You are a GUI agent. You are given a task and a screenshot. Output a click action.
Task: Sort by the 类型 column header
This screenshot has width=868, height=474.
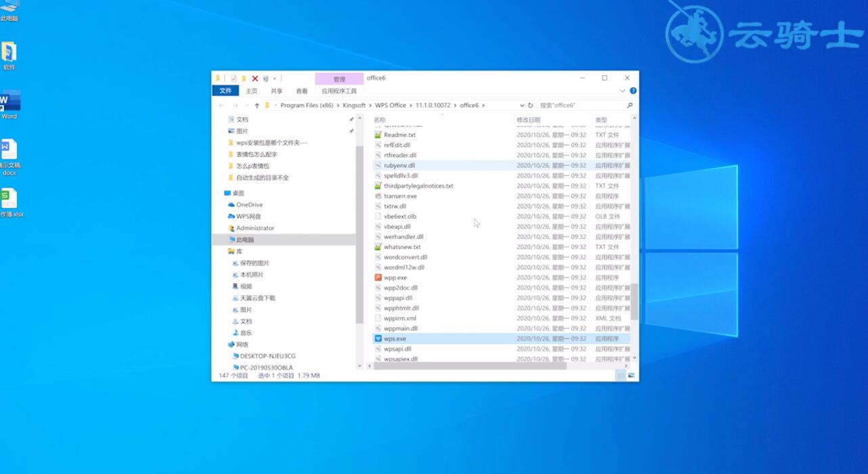601,120
